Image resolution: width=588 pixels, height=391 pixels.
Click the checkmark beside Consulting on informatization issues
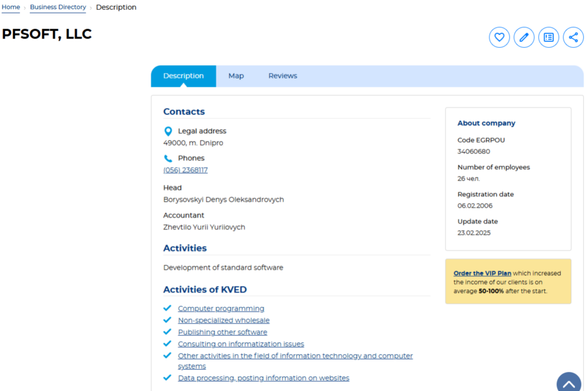167,344
